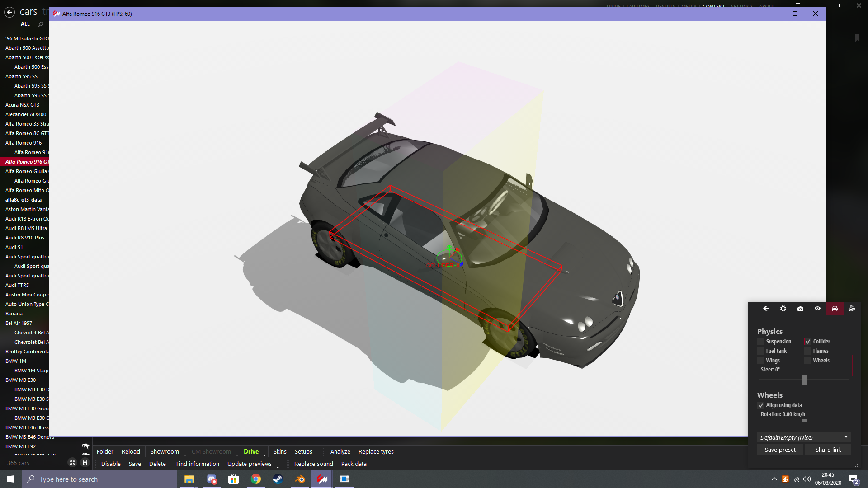Click the Analyze toolbar item
This screenshot has width=868, height=488.
(340, 452)
